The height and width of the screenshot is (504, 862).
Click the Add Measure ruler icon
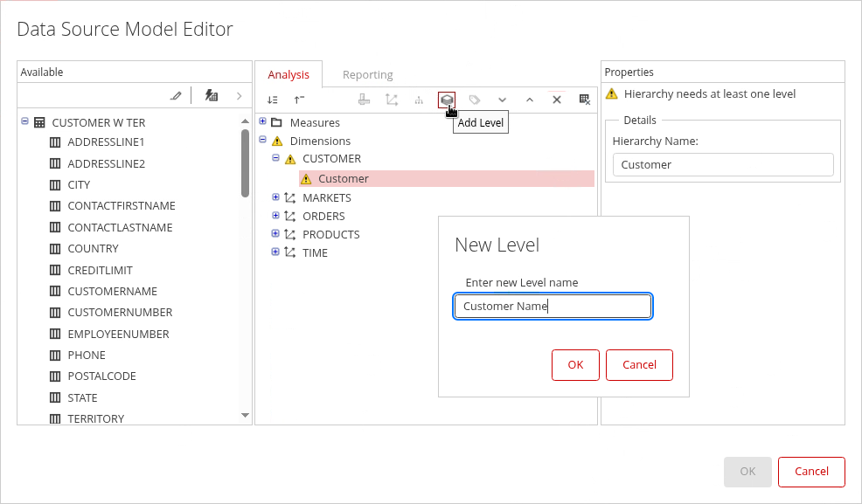click(364, 100)
